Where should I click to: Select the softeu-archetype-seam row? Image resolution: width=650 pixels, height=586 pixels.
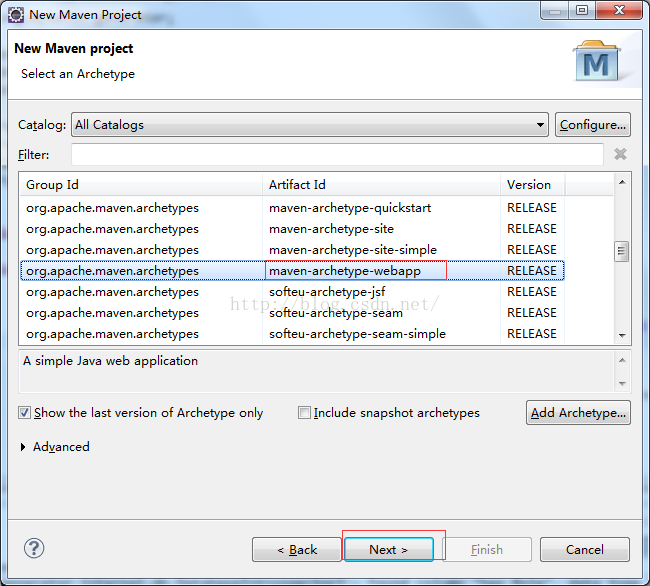point(292,313)
